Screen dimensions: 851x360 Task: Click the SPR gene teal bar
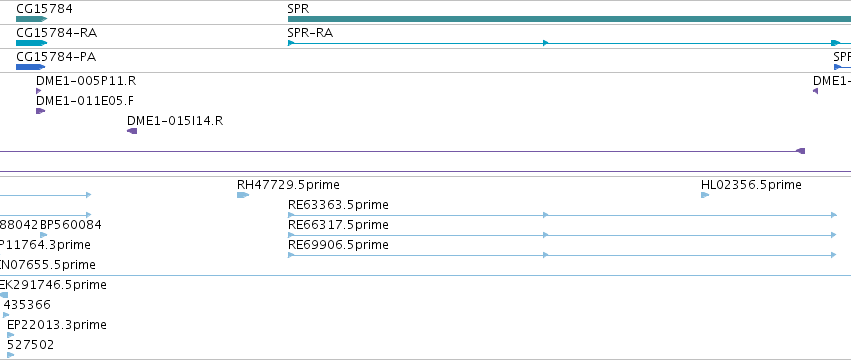pos(569,19)
